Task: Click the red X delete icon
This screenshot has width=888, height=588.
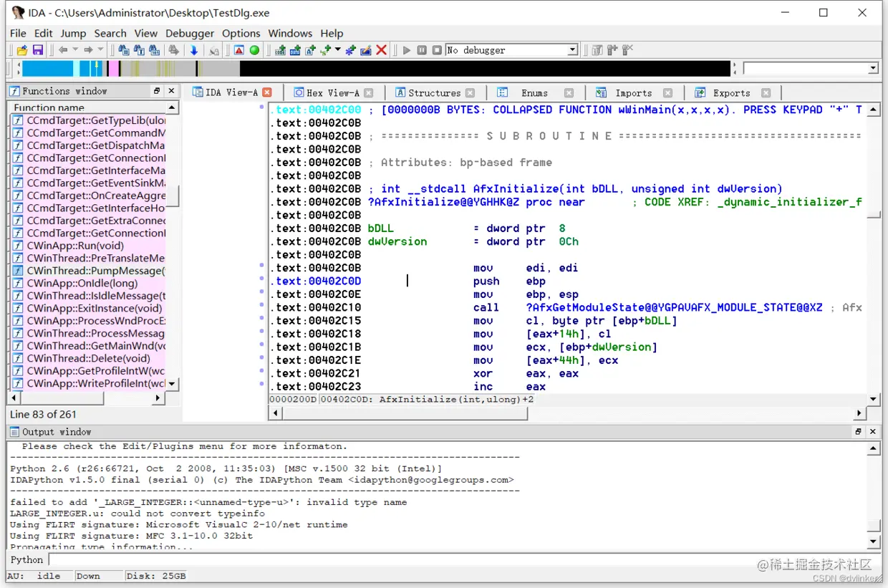Action: click(x=382, y=50)
